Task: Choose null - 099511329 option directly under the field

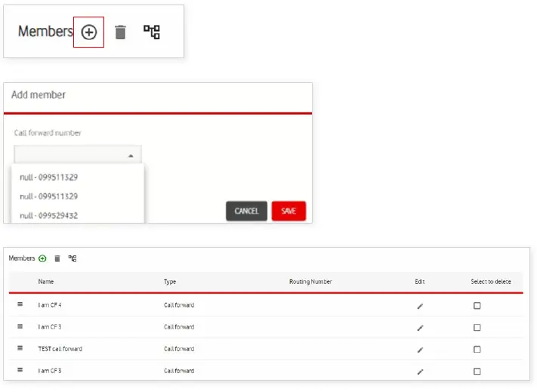Action: [x=48, y=177]
